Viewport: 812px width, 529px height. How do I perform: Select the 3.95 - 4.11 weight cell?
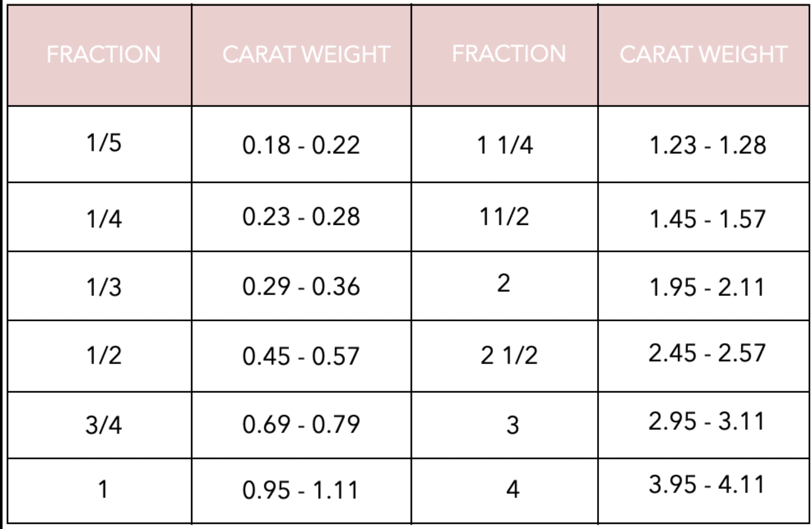pos(706,484)
